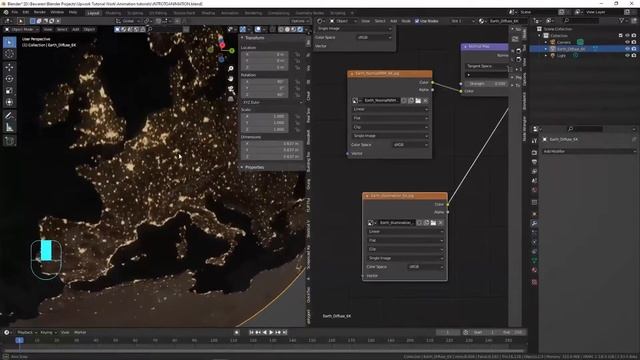Toggle Use Nodes checkbox in node editor
The image size is (640, 360).
coord(417,21)
